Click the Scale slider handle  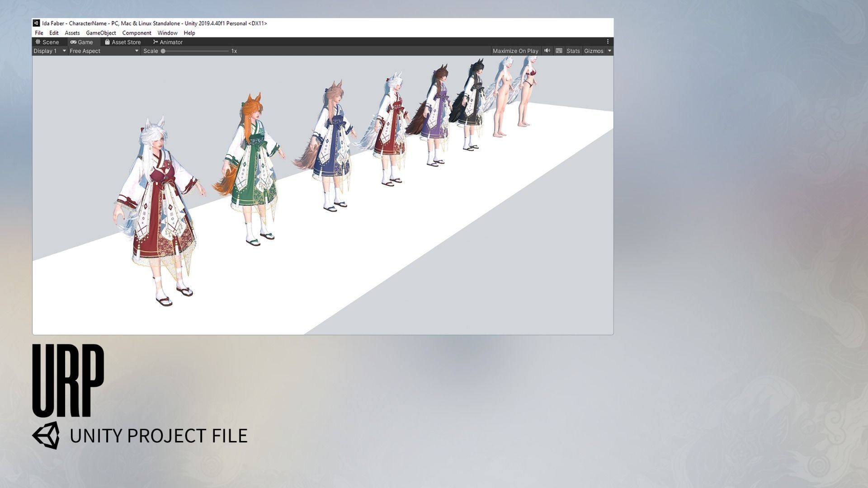point(163,51)
